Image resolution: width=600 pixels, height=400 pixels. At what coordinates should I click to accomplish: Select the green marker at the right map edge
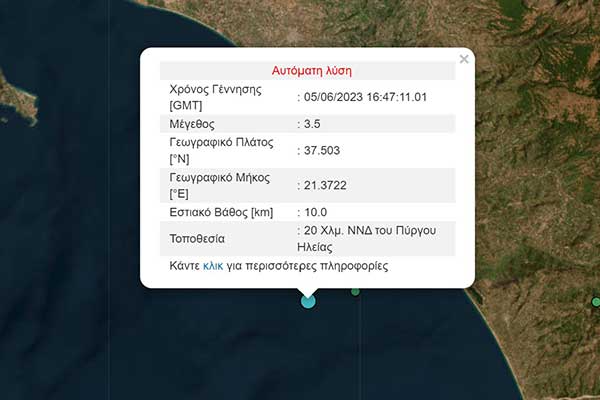(x=595, y=301)
